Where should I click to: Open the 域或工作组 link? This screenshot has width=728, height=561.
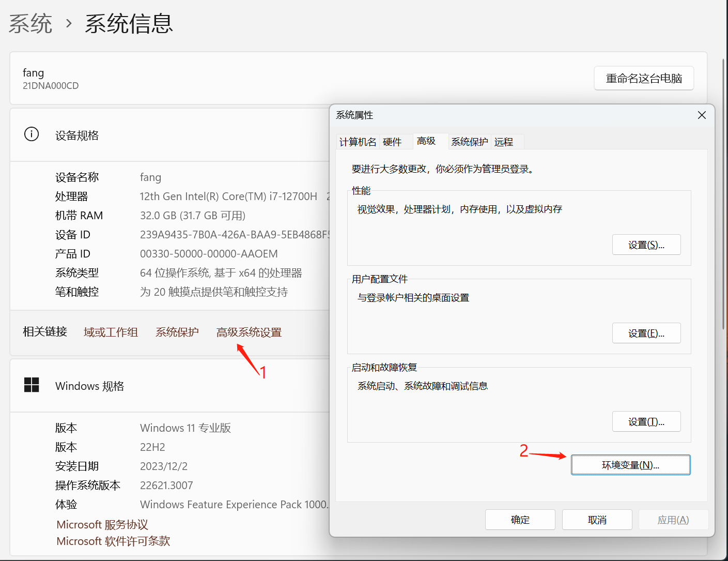111,332
